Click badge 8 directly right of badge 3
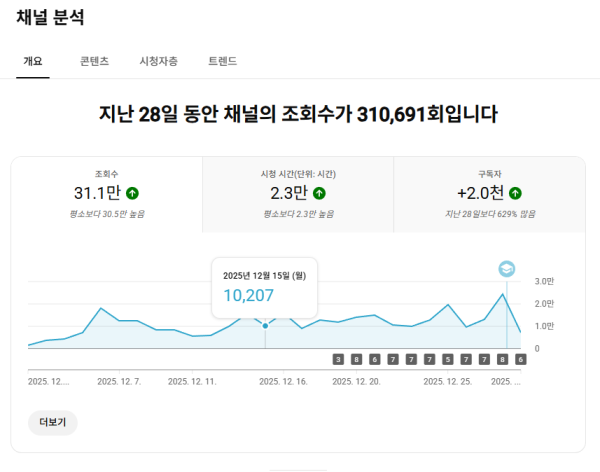The image size is (600, 472). coord(357,359)
